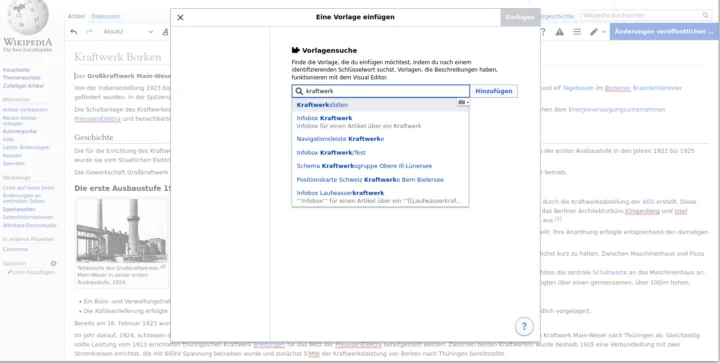Open the Diskussion tab

[106, 16]
